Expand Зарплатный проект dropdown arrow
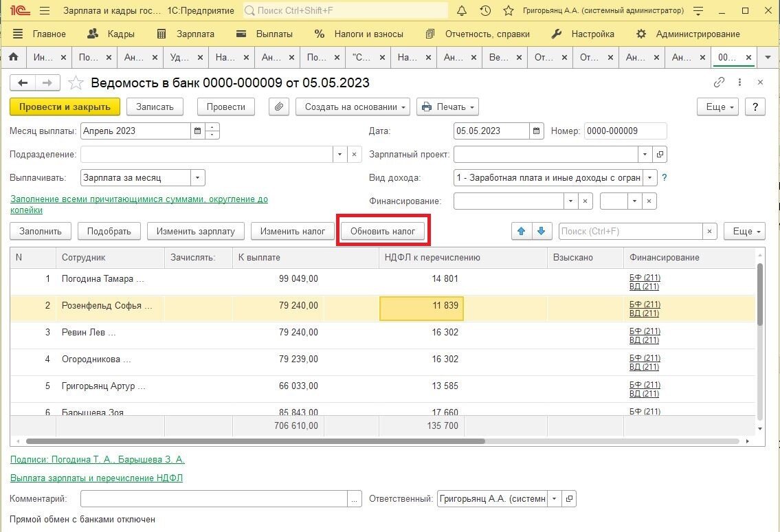 pyautogui.click(x=645, y=154)
